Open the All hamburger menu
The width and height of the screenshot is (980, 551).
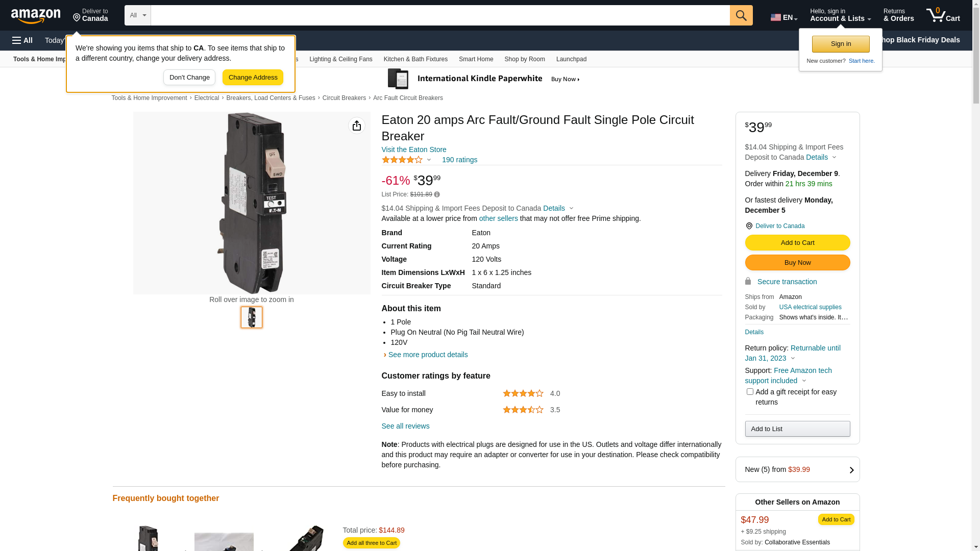click(22, 40)
